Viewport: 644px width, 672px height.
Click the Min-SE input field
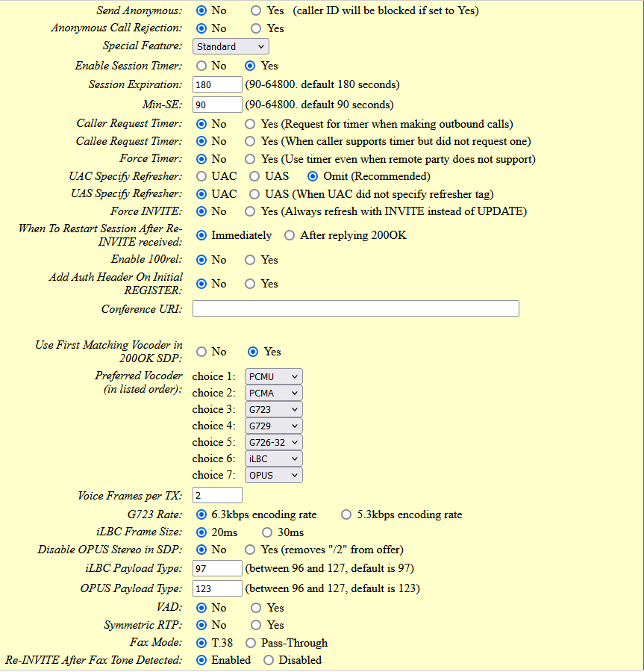pyautogui.click(x=217, y=105)
